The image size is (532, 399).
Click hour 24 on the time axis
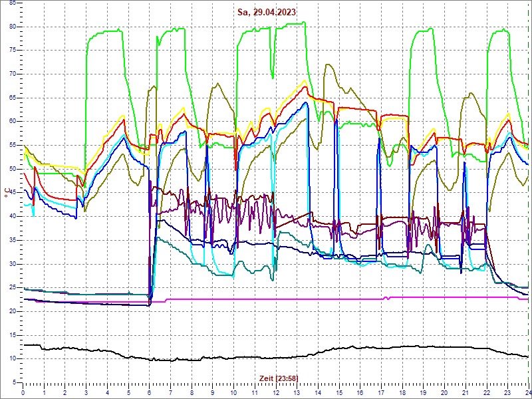pos(527,392)
